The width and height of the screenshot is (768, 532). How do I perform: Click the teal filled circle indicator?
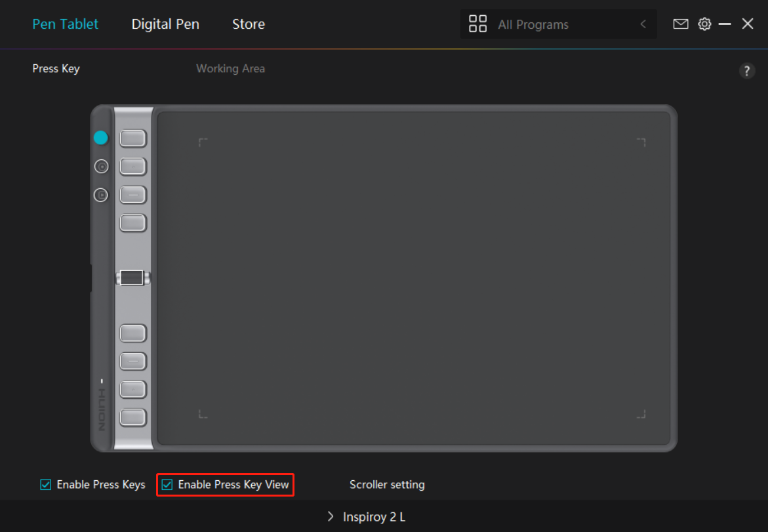[x=100, y=138]
